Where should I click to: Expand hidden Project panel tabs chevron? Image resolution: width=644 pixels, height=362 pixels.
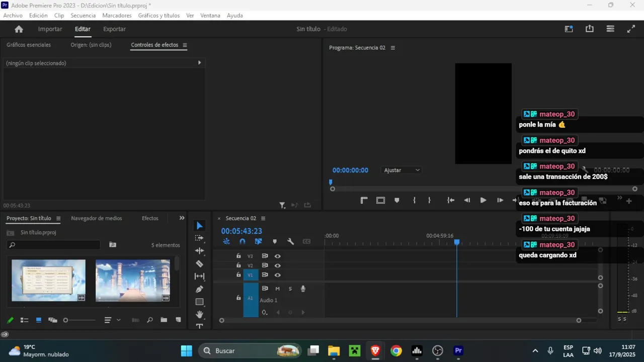182,218
